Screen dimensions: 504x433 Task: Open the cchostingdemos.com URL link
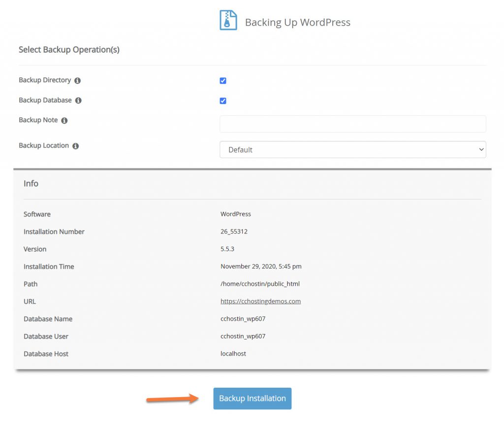point(260,301)
